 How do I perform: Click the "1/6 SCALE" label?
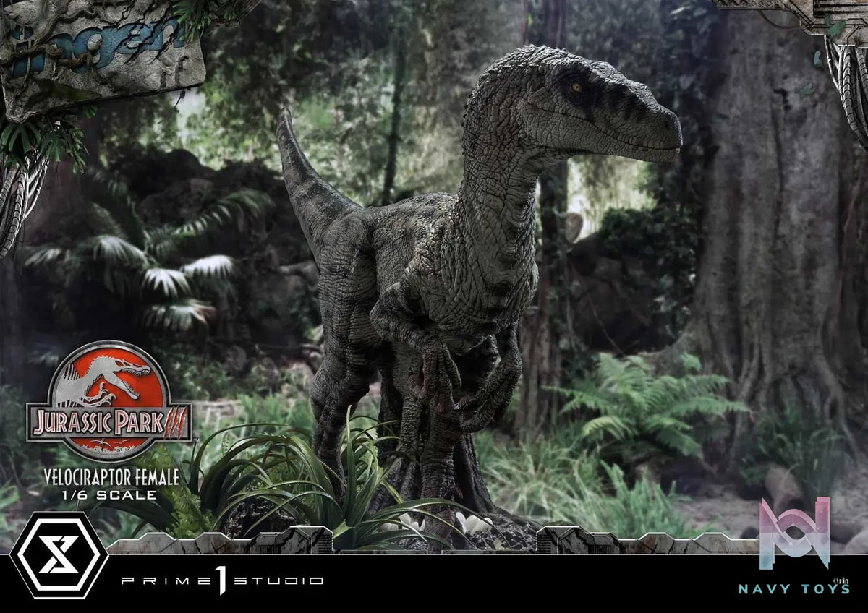(x=109, y=495)
